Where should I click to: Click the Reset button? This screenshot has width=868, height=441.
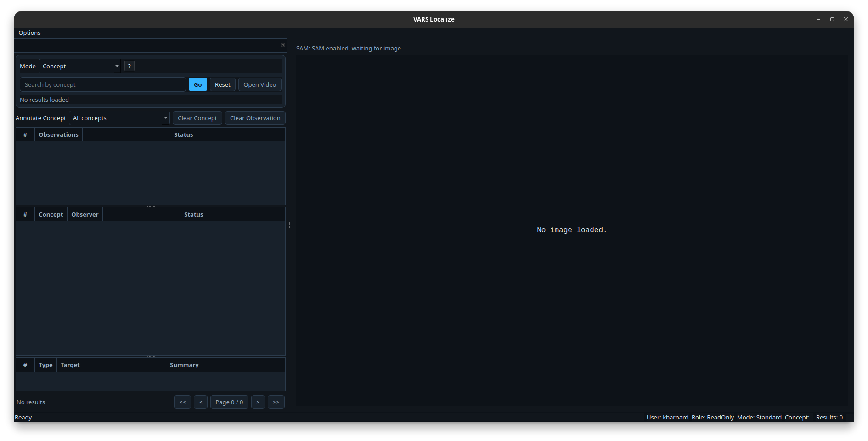coord(223,84)
